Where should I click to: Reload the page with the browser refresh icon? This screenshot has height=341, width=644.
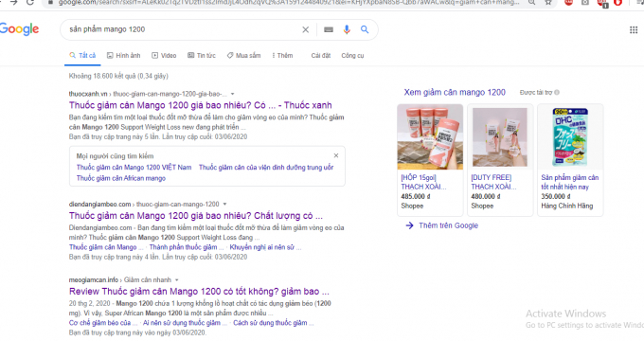30,3
